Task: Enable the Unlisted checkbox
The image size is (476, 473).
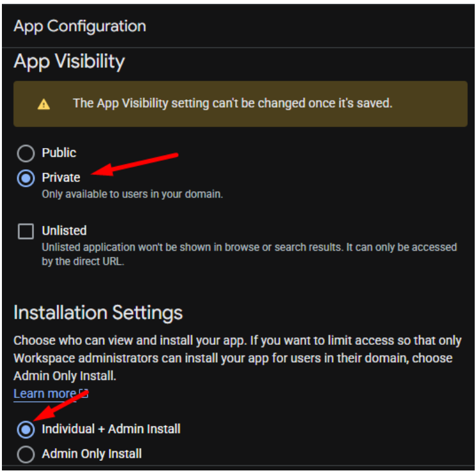Action: [x=26, y=232]
